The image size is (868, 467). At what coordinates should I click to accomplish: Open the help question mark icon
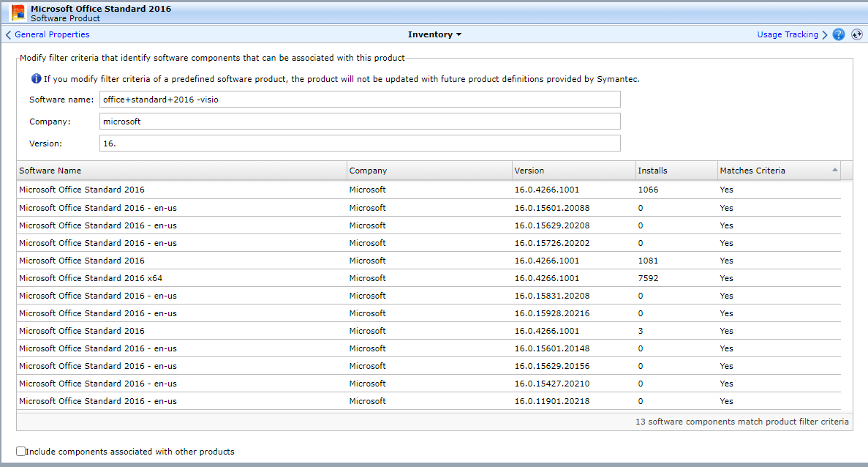[x=839, y=34]
